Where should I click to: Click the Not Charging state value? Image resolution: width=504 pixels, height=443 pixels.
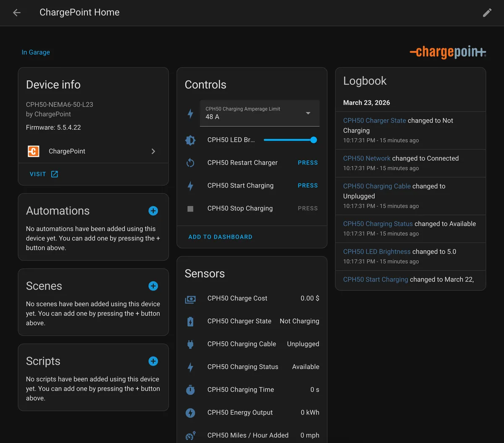pyautogui.click(x=299, y=321)
